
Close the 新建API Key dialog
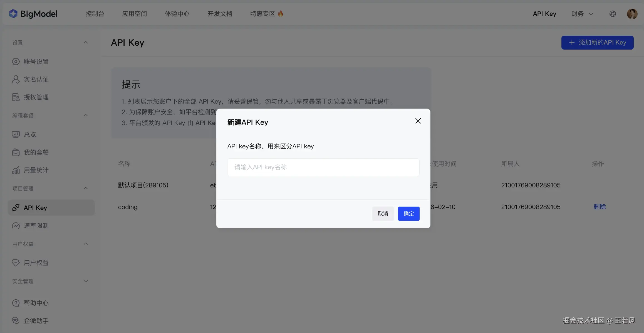[x=418, y=121]
